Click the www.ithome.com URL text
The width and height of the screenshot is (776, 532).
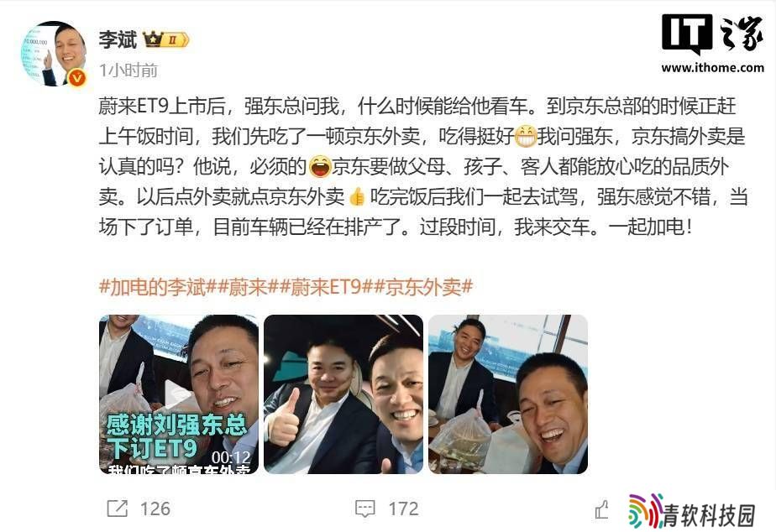[713, 68]
